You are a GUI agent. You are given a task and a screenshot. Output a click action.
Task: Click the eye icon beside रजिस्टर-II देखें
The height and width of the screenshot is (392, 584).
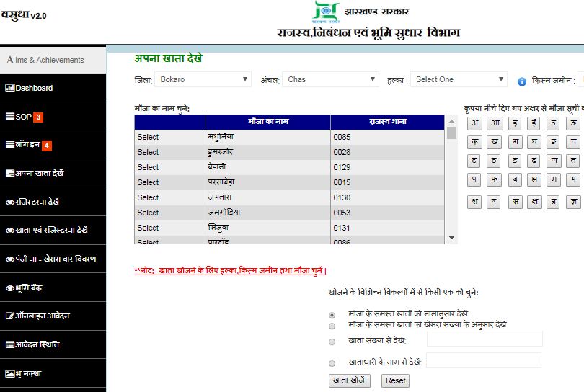click(x=9, y=202)
